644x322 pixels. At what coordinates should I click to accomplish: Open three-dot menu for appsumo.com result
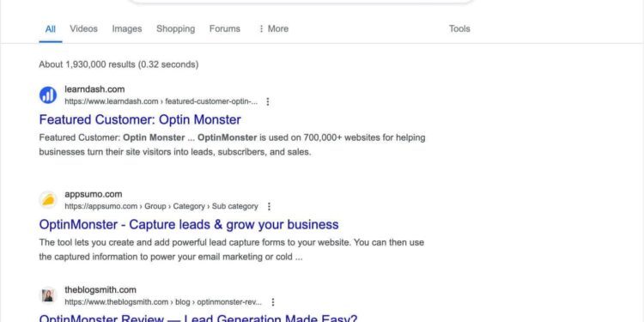pos(269,206)
